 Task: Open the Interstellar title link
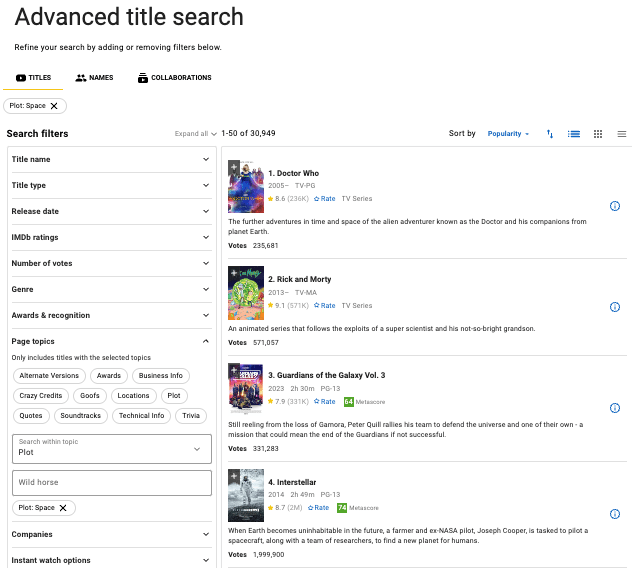[x=295, y=483]
